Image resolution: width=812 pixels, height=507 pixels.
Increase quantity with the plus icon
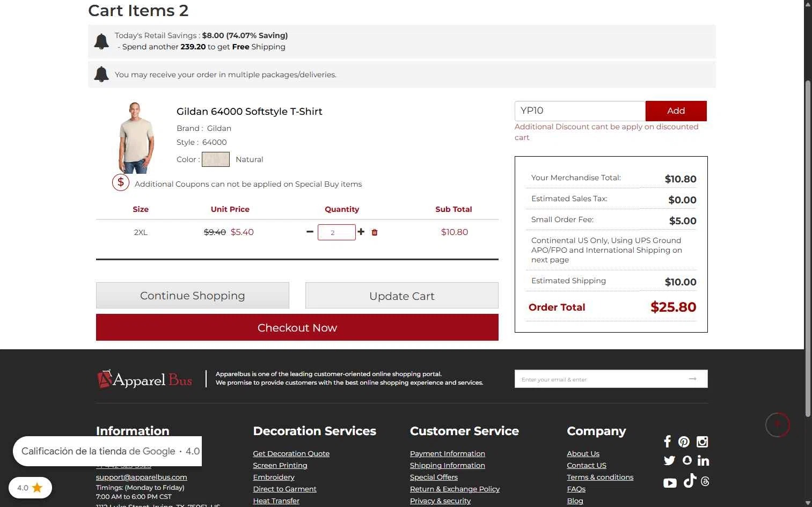coord(361,232)
